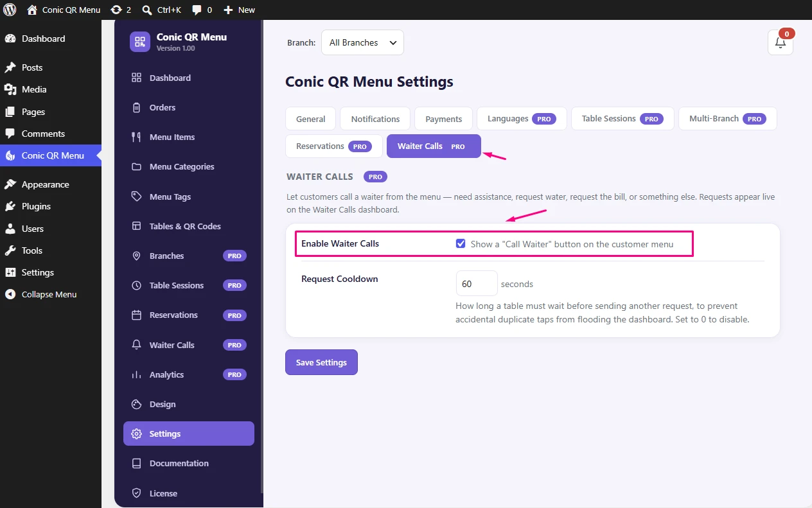The width and height of the screenshot is (812, 508).
Task: Switch to the Reservations PRO tab
Action: point(334,146)
